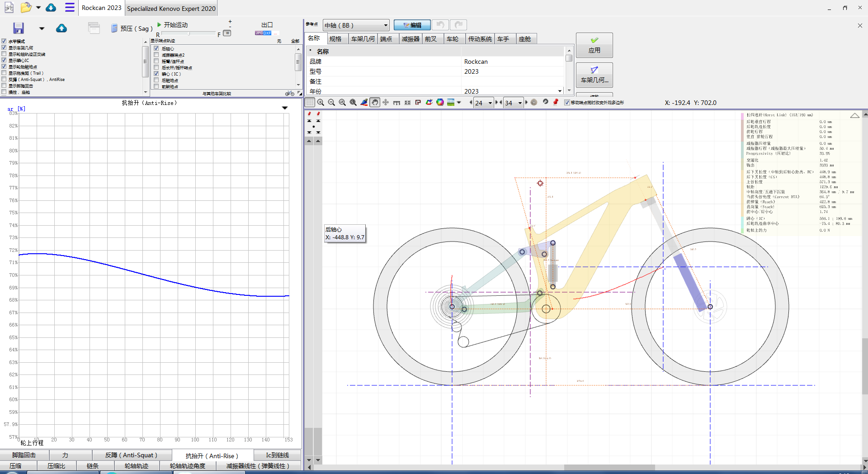Open the 传动系统 tab

coord(480,39)
